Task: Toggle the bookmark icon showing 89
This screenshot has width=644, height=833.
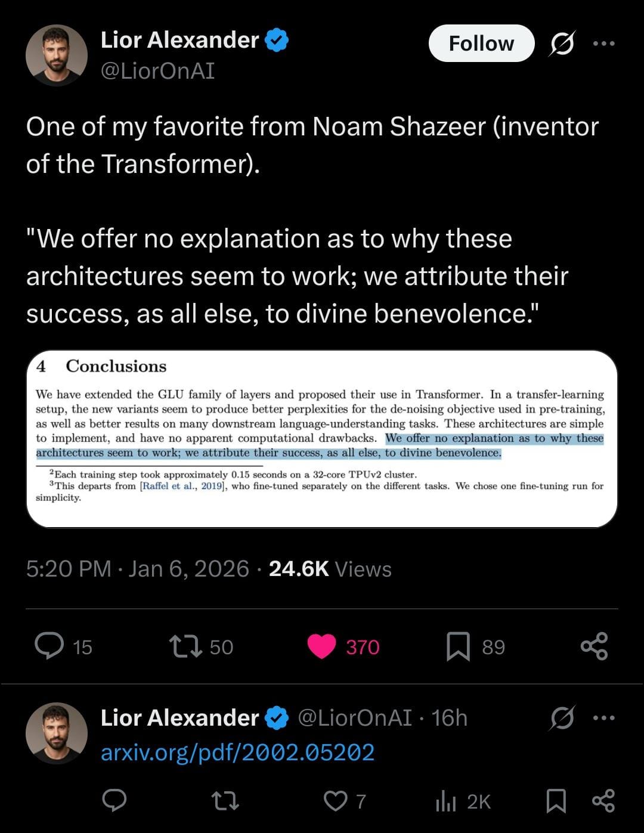Action: click(x=458, y=647)
